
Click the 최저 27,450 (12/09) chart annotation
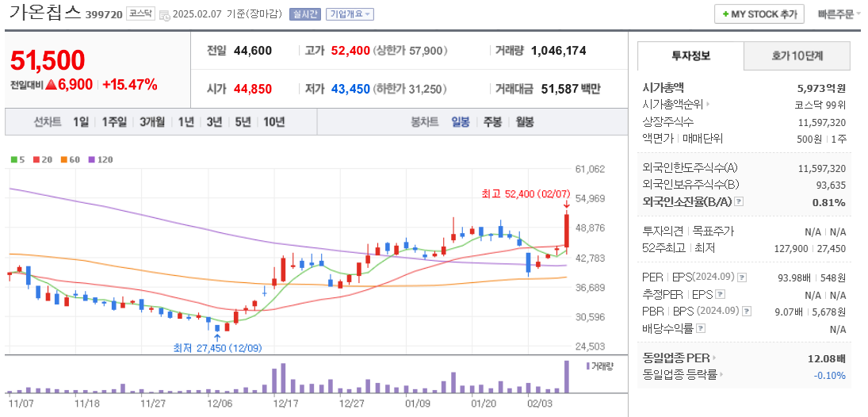(x=217, y=348)
